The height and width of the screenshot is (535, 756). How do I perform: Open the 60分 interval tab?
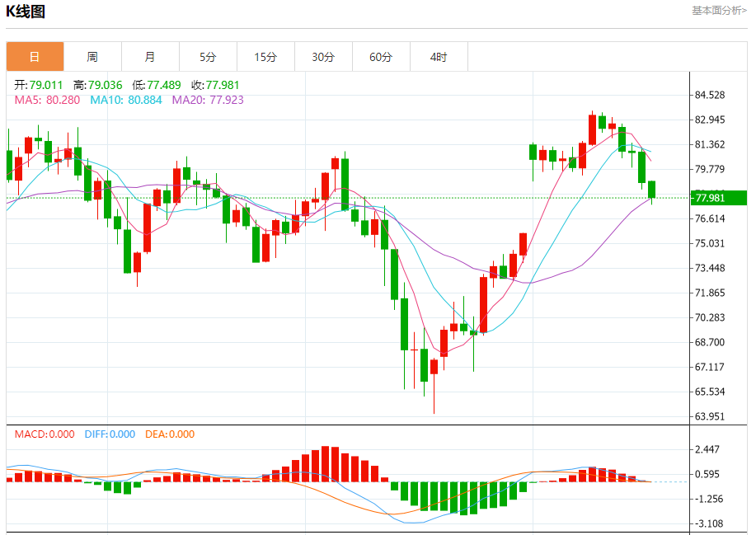click(x=381, y=57)
